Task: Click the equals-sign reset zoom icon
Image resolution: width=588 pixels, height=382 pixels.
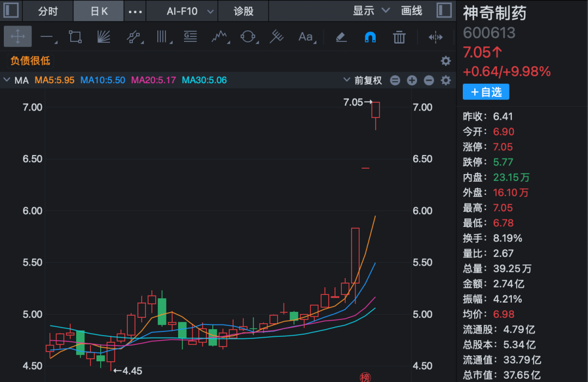Action: [x=395, y=80]
